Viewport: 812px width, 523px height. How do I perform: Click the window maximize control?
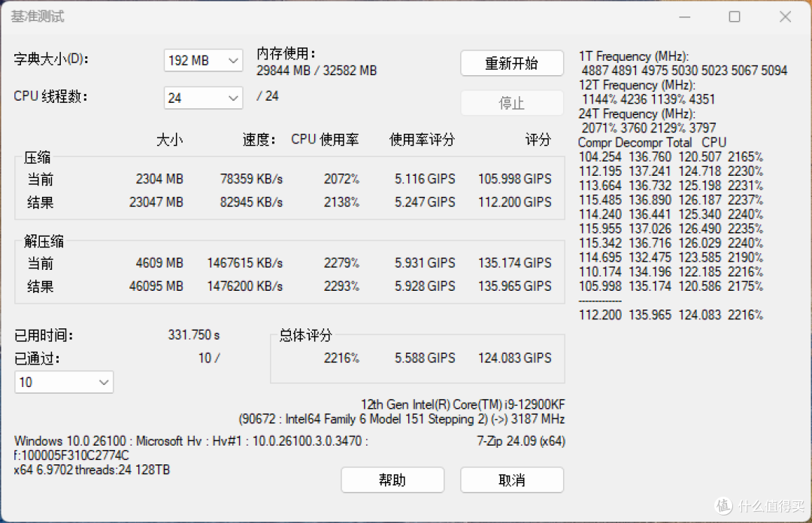(734, 16)
